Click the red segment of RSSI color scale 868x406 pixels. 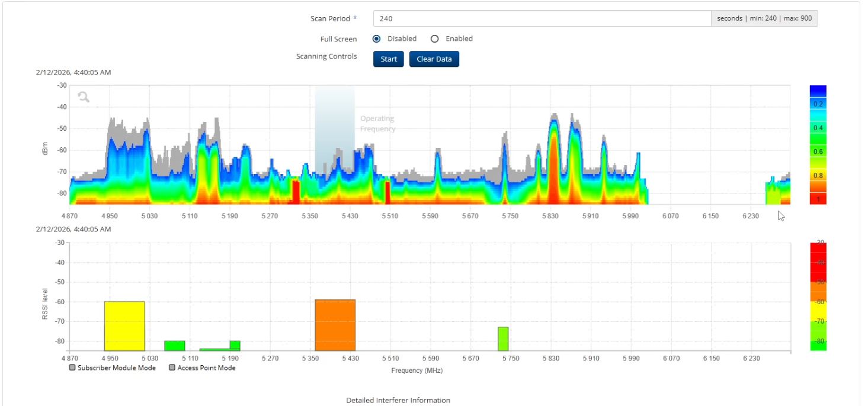coord(818,260)
